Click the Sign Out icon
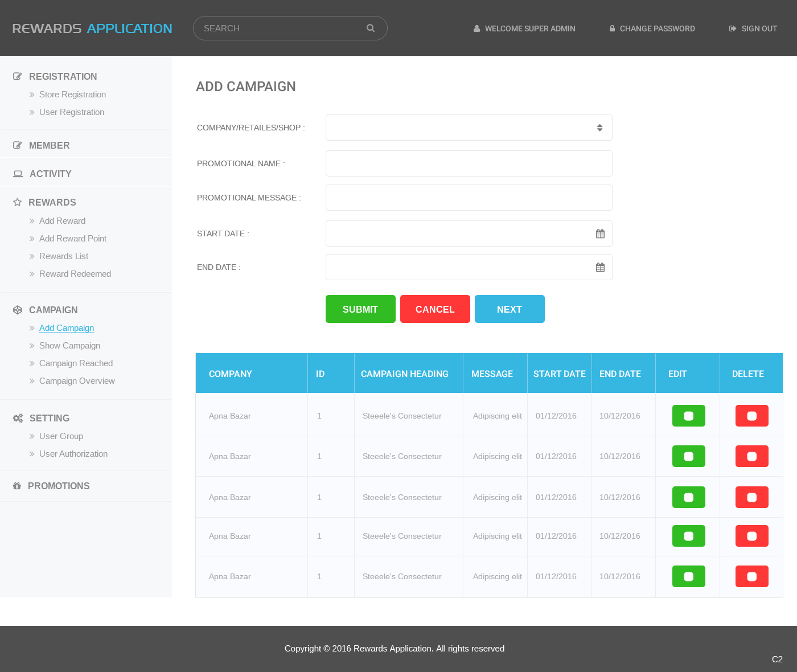797x672 pixels. (733, 28)
